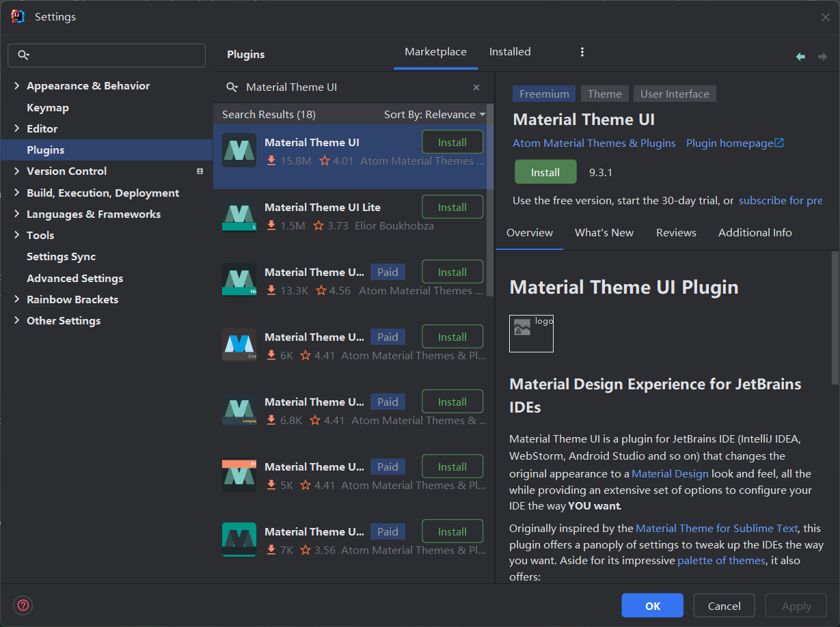Expand the Version Control node
The height and width of the screenshot is (627, 840).
(x=17, y=171)
